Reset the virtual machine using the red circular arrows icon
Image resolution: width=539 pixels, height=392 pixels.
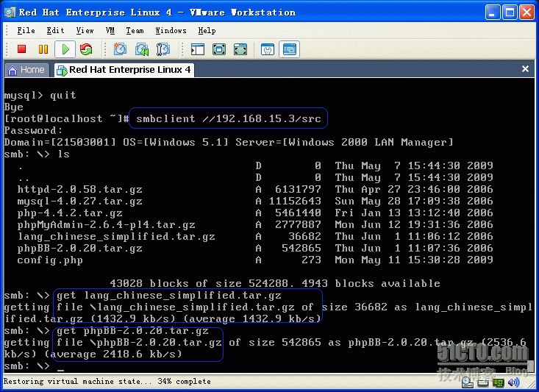pyautogui.click(x=86, y=49)
